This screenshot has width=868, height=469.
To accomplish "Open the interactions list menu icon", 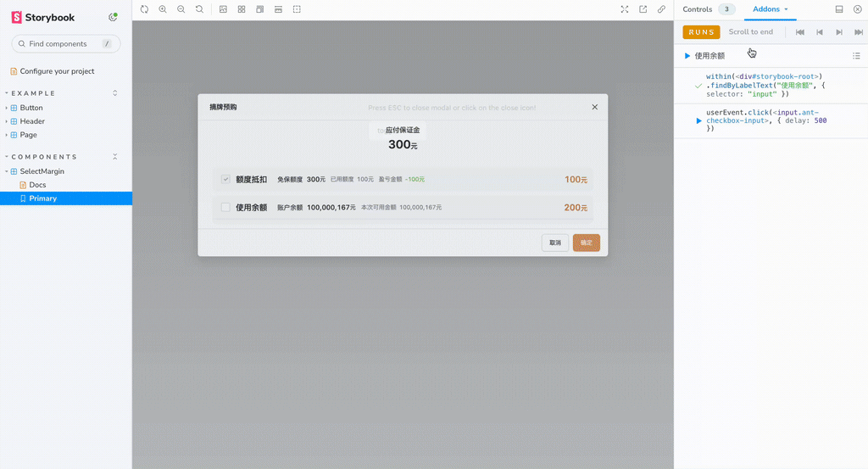I will [856, 56].
